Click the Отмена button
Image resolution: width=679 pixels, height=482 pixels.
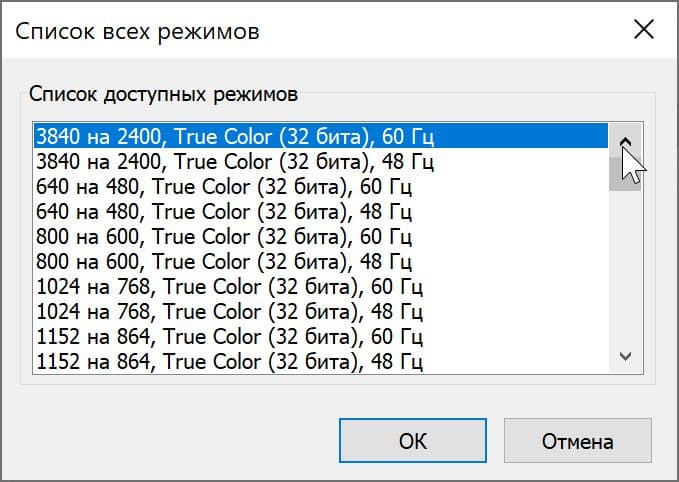pyautogui.click(x=577, y=441)
